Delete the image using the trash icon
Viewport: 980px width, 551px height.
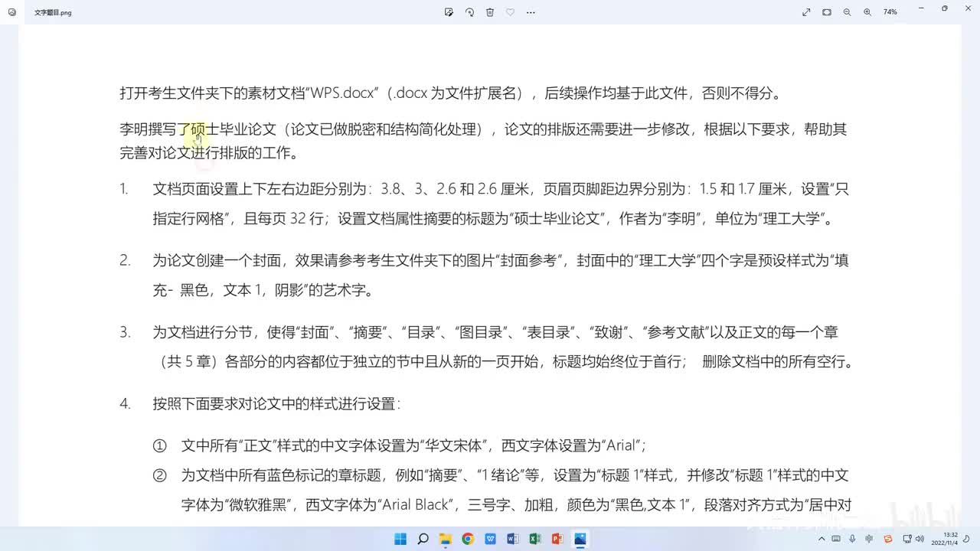[x=490, y=12]
